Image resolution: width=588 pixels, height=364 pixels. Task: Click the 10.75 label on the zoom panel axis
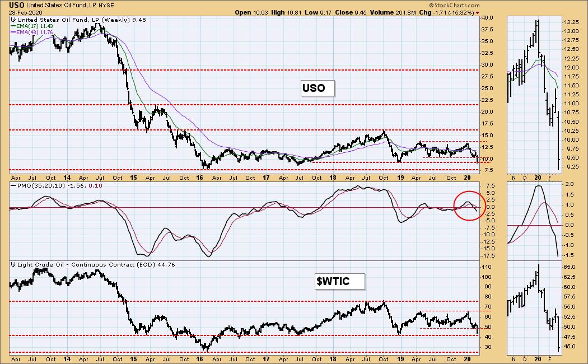571,113
